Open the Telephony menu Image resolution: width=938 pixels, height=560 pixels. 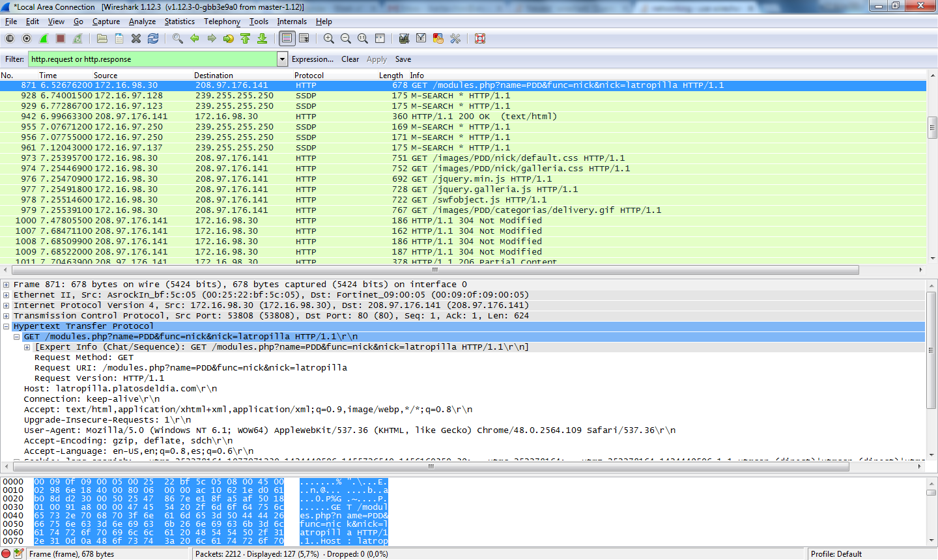222,21
